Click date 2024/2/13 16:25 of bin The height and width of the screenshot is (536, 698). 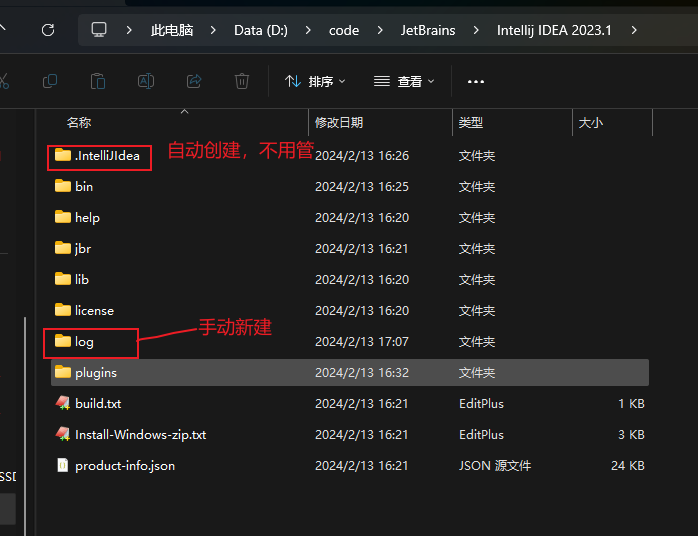tap(362, 187)
